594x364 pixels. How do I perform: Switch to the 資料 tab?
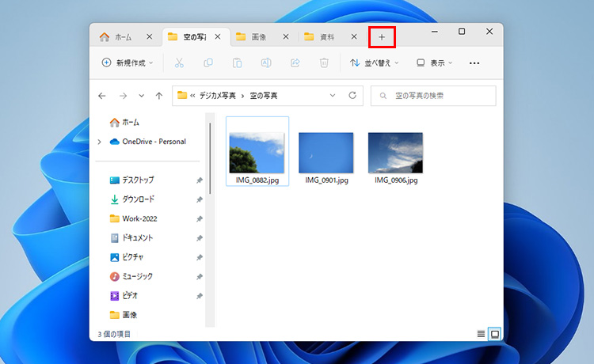[x=326, y=37]
